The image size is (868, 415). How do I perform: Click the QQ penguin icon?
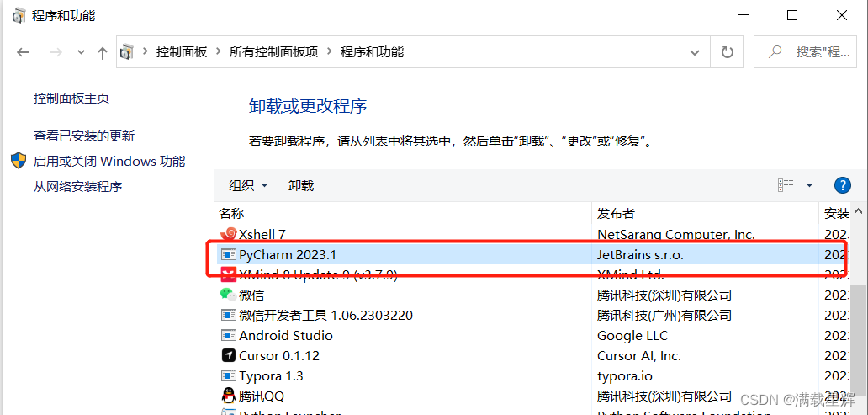pos(228,396)
